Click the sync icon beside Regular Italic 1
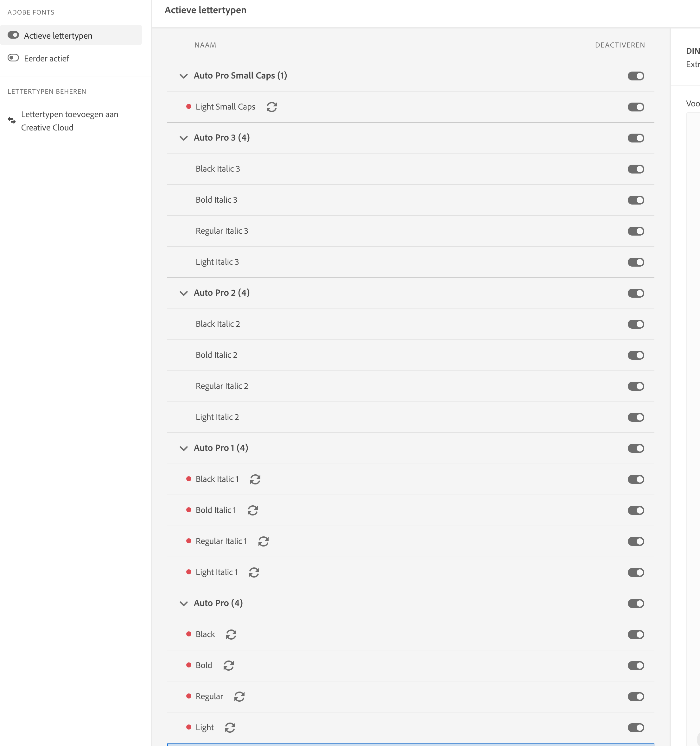Image resolution: width=700 pixels, height=746 pixels. click(x=263, y=541)
